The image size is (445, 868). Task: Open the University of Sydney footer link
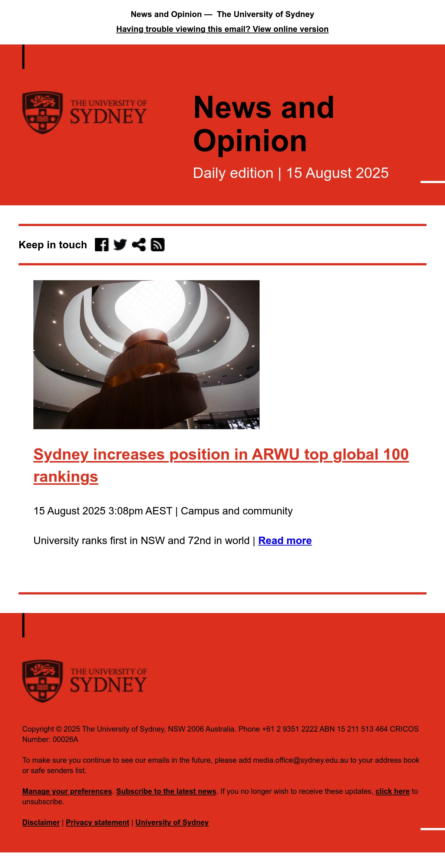point(172,822)
